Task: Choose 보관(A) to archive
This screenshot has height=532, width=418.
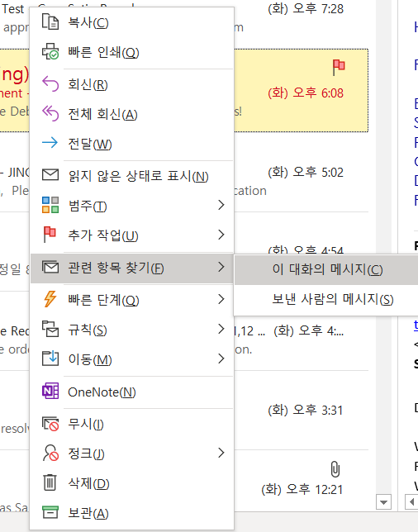Action: coord(131,513)
